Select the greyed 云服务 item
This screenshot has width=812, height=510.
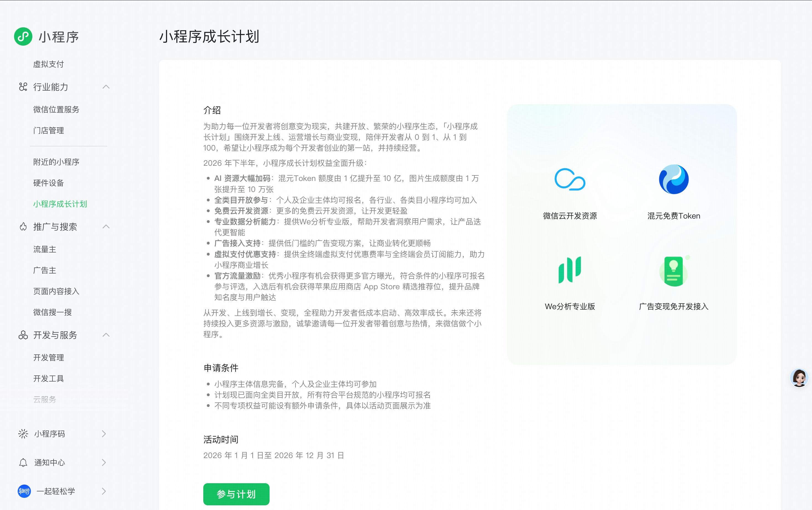coord(44,399)
